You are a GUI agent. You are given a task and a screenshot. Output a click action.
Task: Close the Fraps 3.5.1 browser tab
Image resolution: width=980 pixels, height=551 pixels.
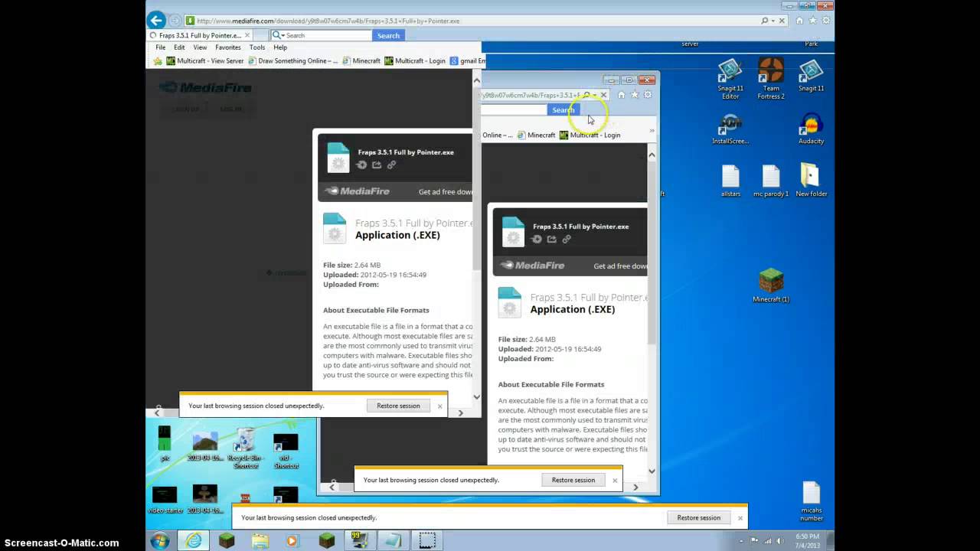coord(247,35)
